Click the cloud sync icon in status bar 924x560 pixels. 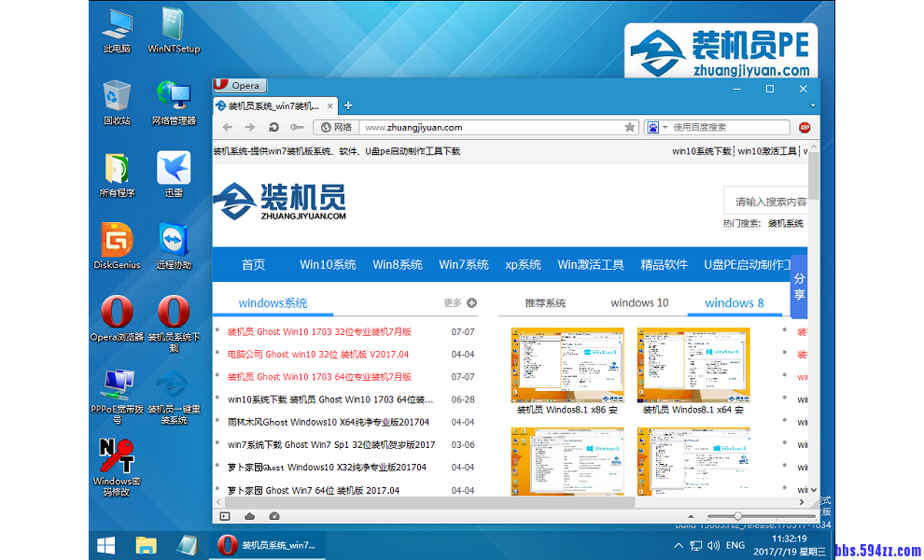click(x=249, y=516)
